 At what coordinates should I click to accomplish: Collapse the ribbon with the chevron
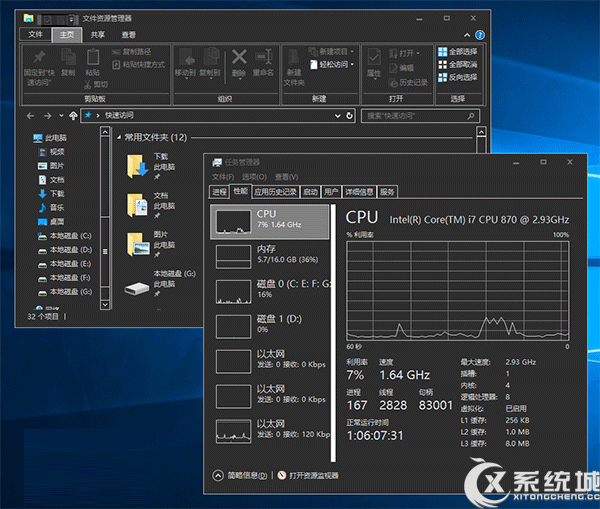click(467, 35)
